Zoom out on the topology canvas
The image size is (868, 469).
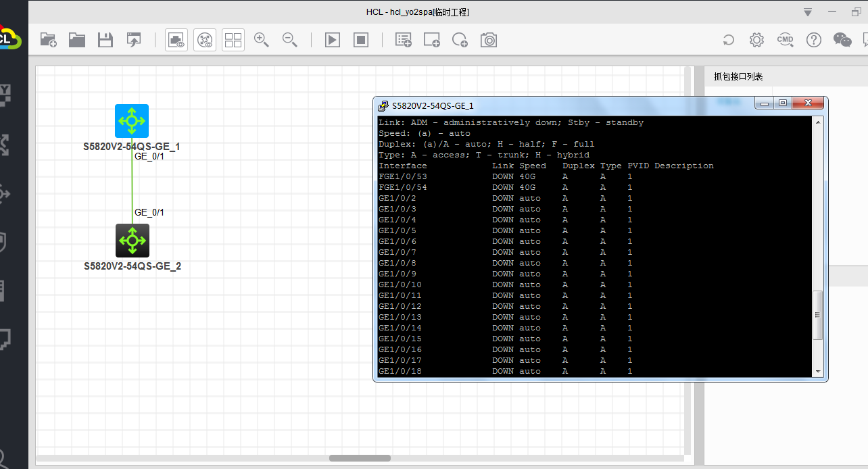290,40
